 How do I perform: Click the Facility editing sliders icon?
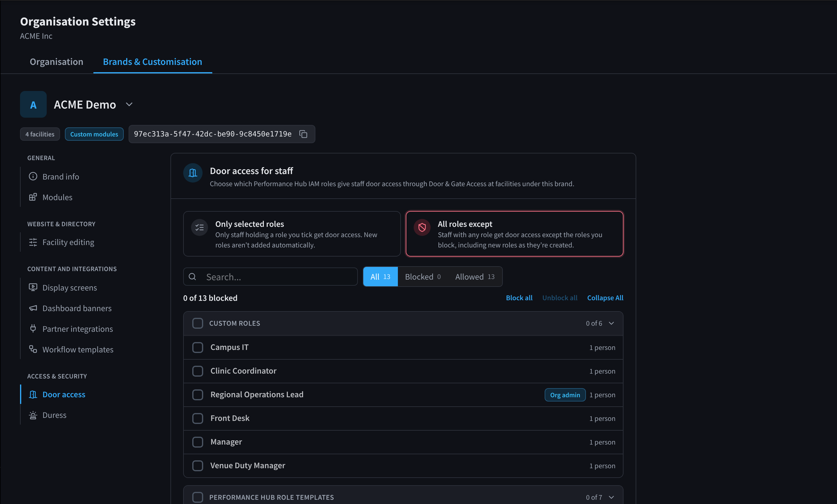coord(33,242)
